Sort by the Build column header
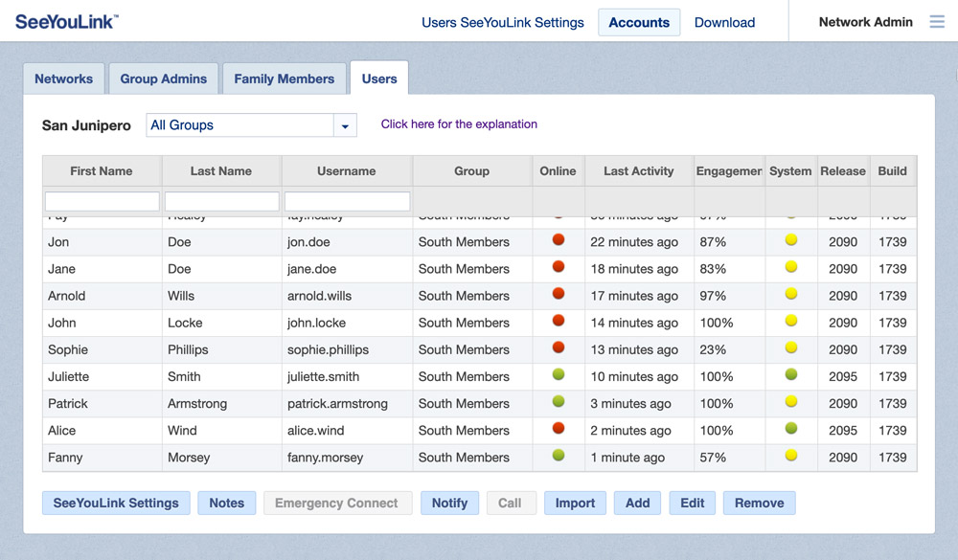 pos(893,171)
